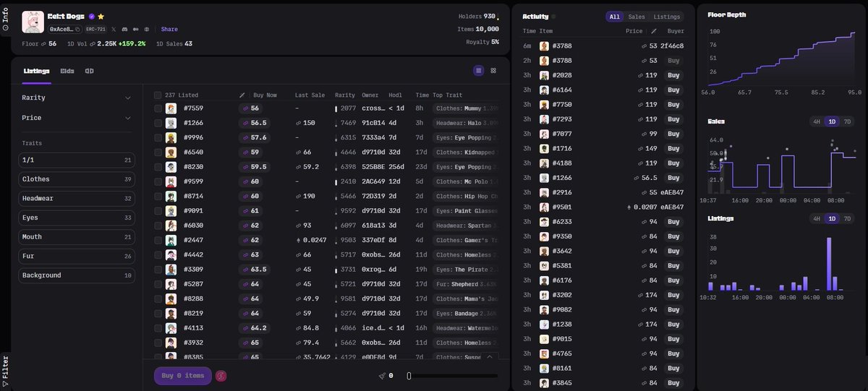Click the website globe icon in the collection header

[147, 29]
